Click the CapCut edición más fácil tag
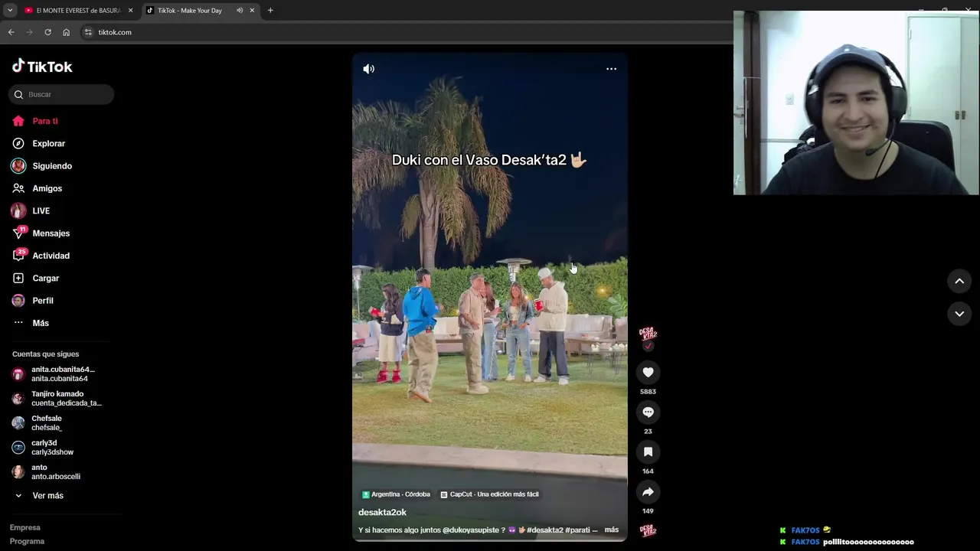Image resolution: width=980 pixels, height=551 pixels. click(x=490, y=494)
